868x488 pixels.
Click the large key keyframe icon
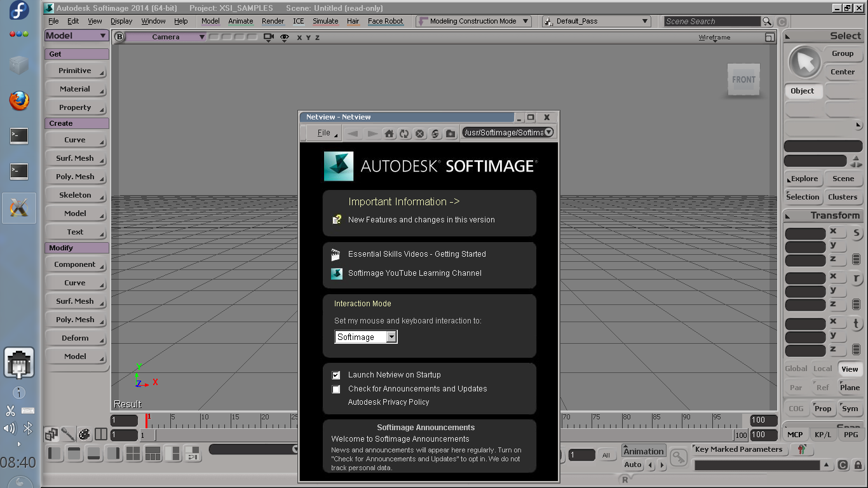click(679, 456)
